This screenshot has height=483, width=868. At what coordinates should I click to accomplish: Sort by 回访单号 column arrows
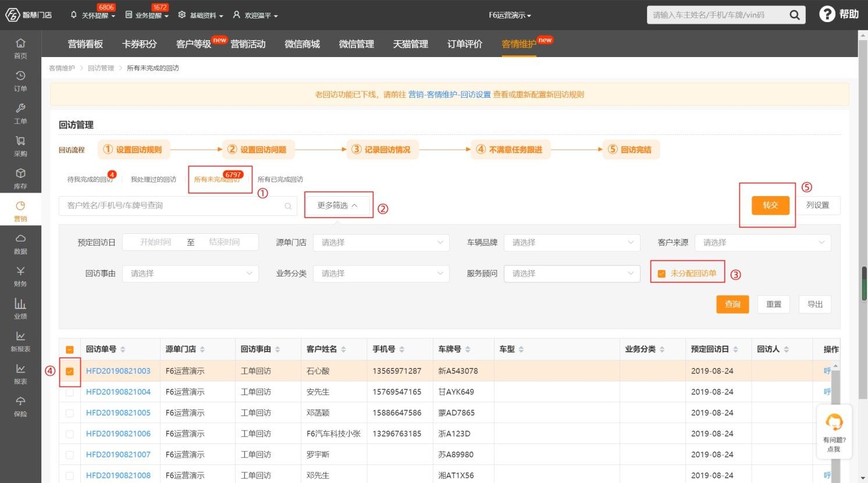coord(123,349)
